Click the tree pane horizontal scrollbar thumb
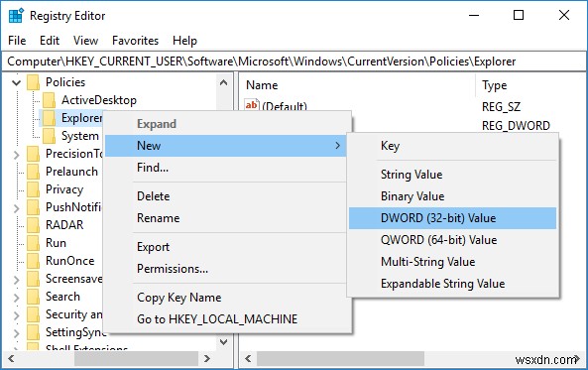588x370 pixels. click(x=136, y=359)
